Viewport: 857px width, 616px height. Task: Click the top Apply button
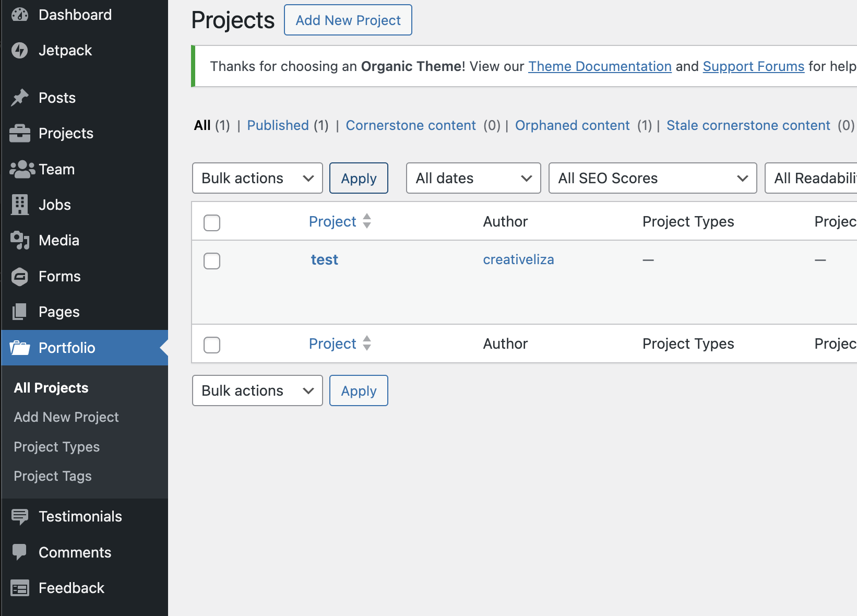(x=359, y=178)
